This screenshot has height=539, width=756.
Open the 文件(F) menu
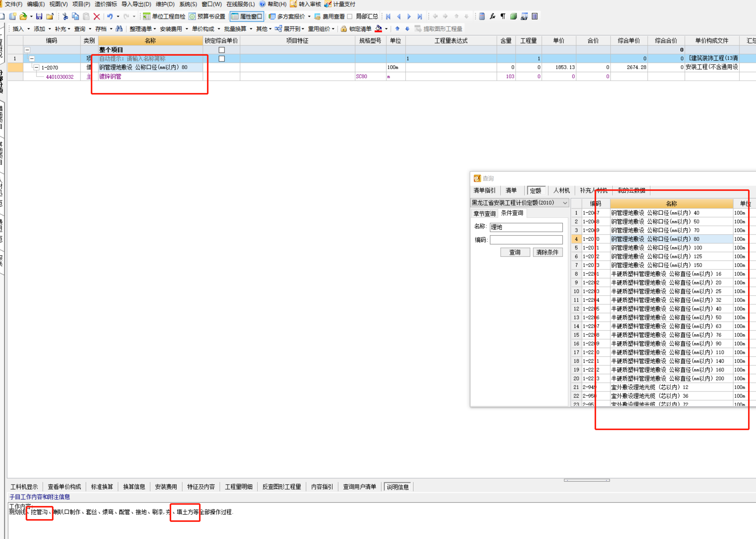13,4
